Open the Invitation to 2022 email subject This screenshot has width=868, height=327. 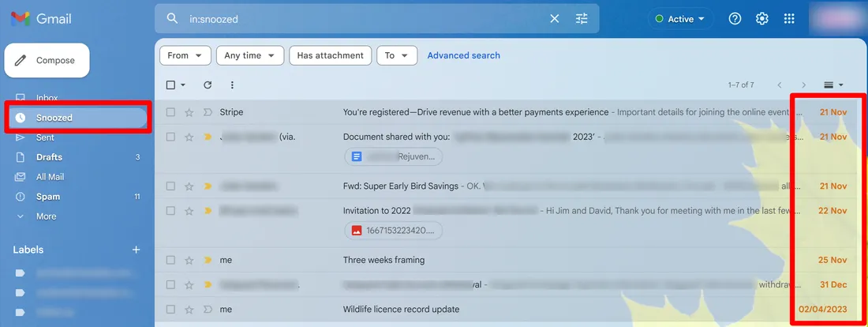click(x=440, y=211)
